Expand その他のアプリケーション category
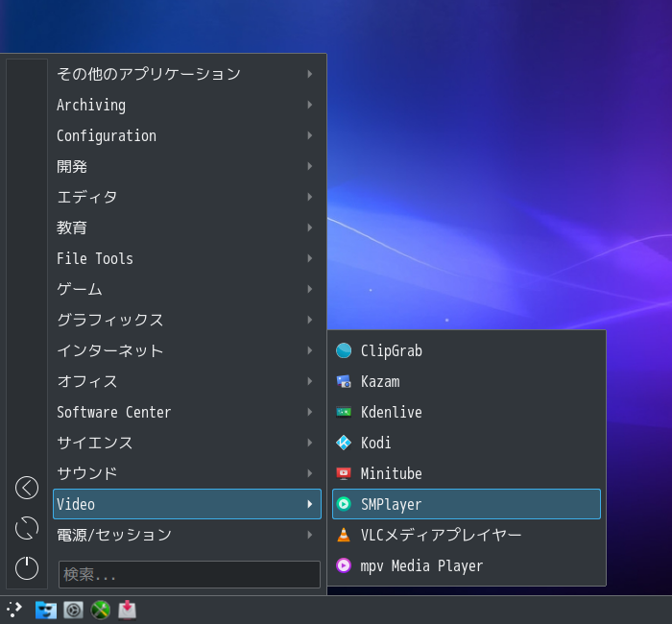 pos(187,74)
